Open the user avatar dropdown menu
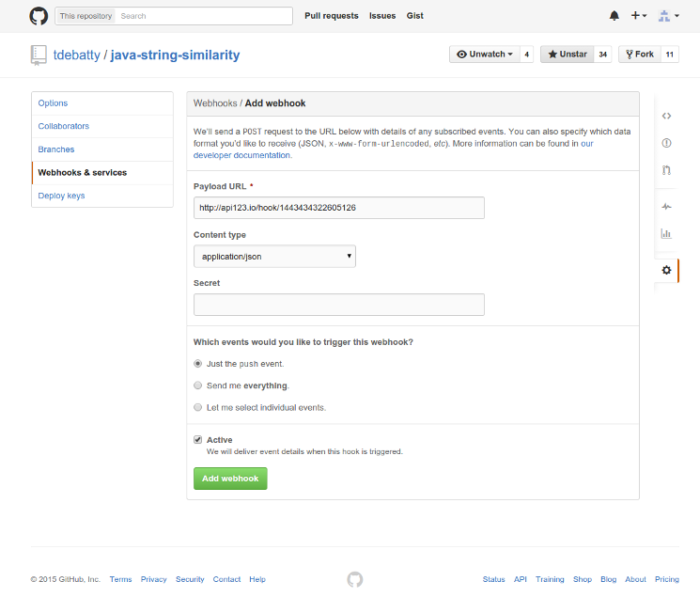 tap(669, 16)
